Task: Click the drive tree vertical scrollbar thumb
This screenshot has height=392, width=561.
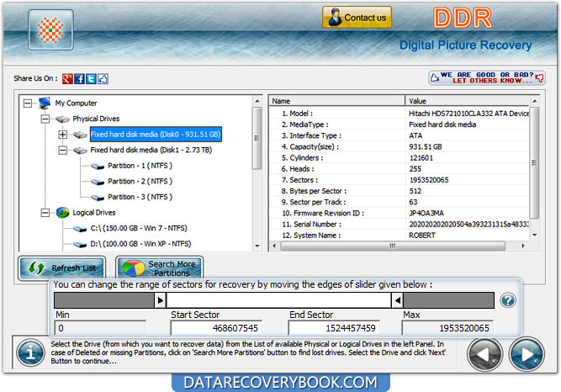Action: [257, 138]
